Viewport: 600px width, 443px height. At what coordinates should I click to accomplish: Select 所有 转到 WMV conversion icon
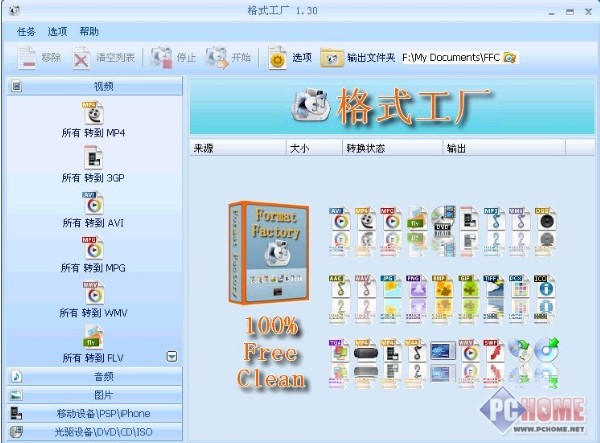point(93,293)
